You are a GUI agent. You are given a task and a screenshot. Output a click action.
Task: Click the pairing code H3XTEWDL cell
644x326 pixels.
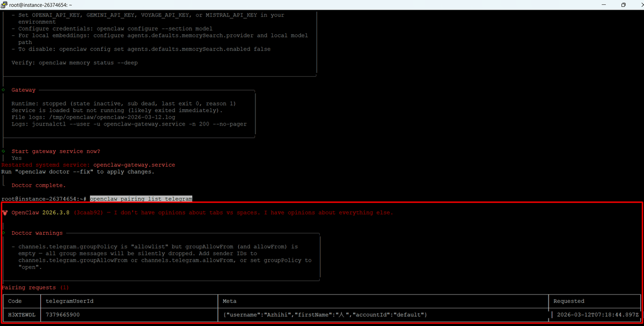click(x=21, y=315)
